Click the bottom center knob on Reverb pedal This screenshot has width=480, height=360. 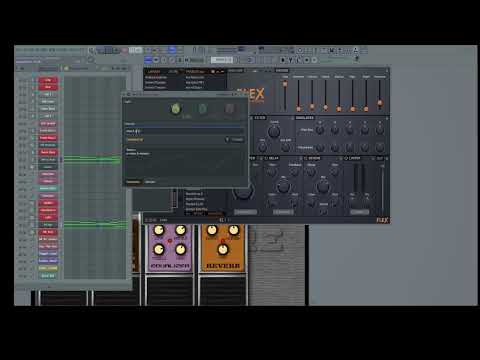pos(223,249)
